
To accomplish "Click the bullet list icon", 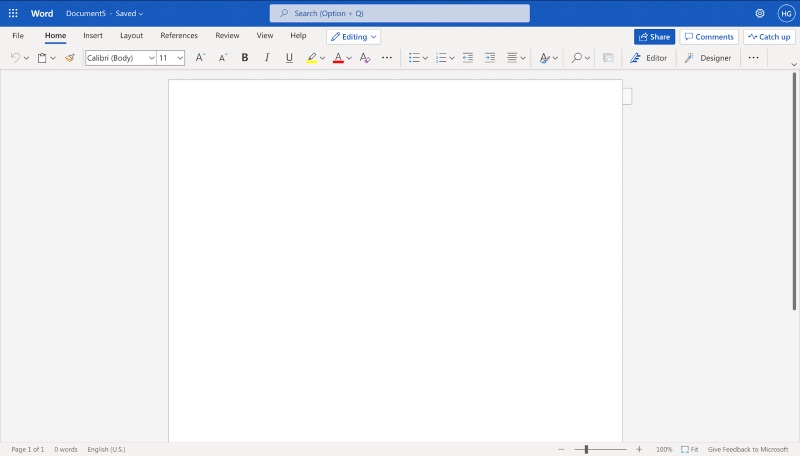I will [x=414, y=58].
